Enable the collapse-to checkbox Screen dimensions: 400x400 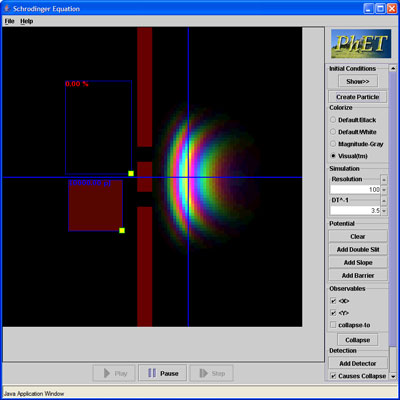(333, 325)
